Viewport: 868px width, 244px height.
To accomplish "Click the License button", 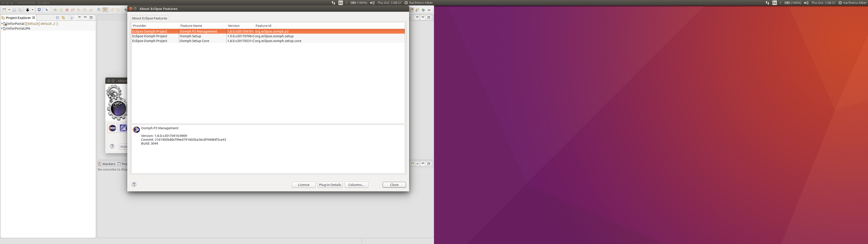I will [x=304, y=185].
